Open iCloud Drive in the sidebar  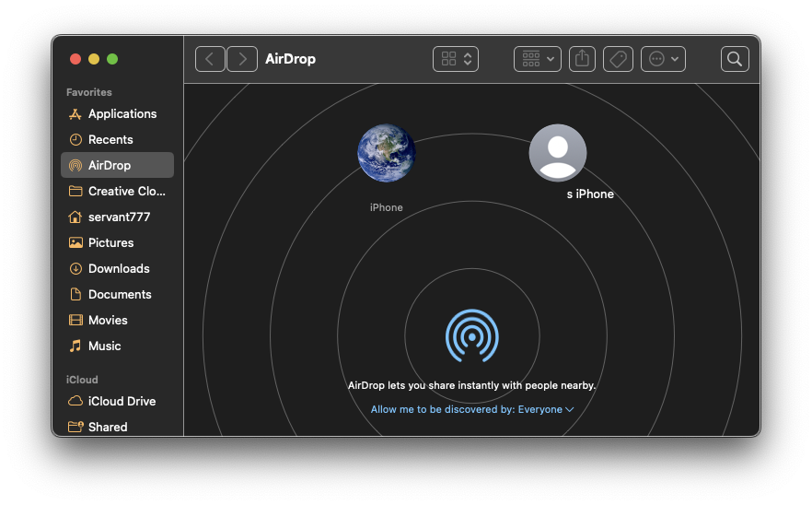point(118,401)
